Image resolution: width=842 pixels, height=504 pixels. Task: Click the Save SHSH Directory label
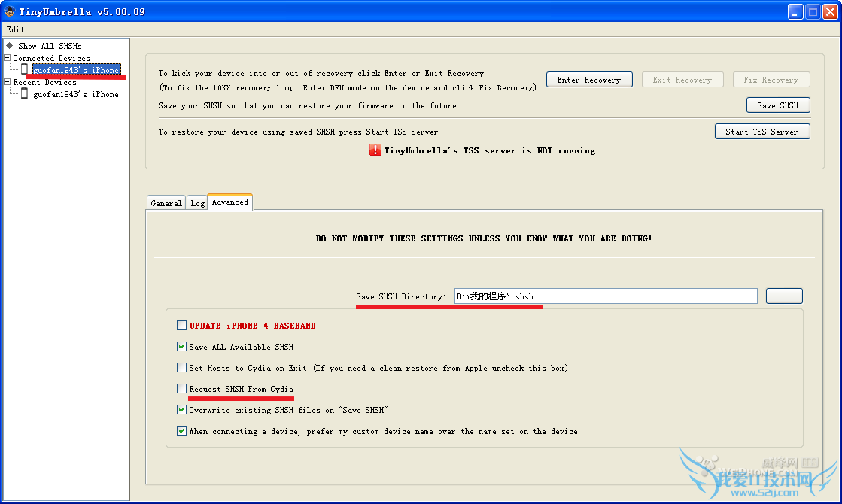point(400,296)
